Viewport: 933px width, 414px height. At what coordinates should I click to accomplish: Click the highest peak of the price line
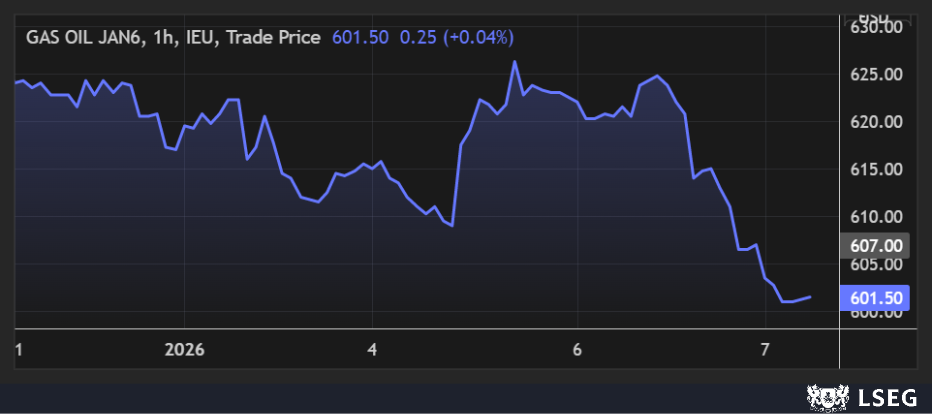[x=514, y=62]
